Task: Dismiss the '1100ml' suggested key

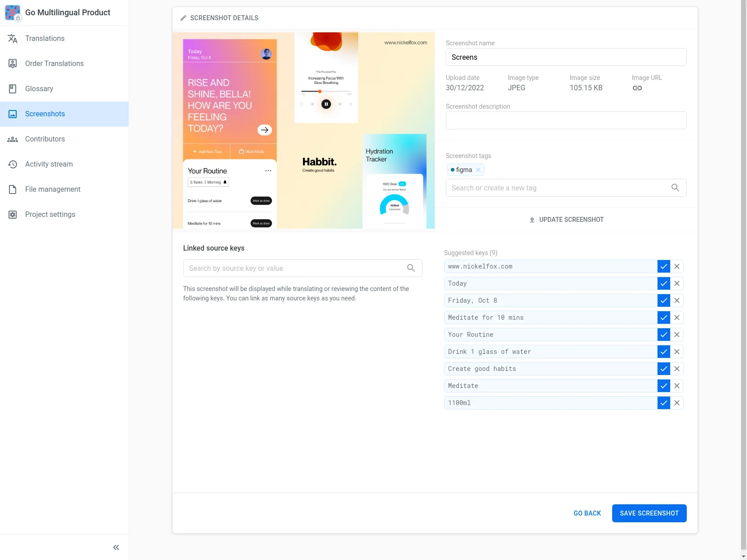Action: (677, 403)
